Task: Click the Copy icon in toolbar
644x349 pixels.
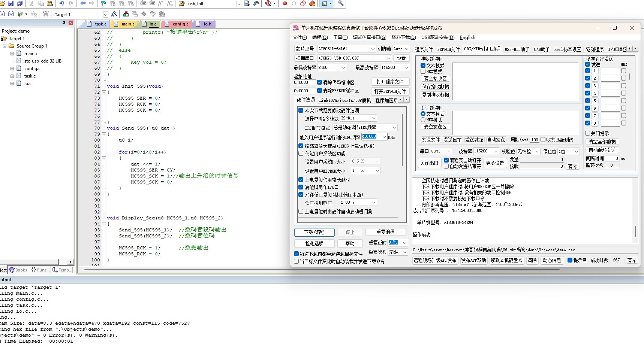Action: [x=40, y=3]
